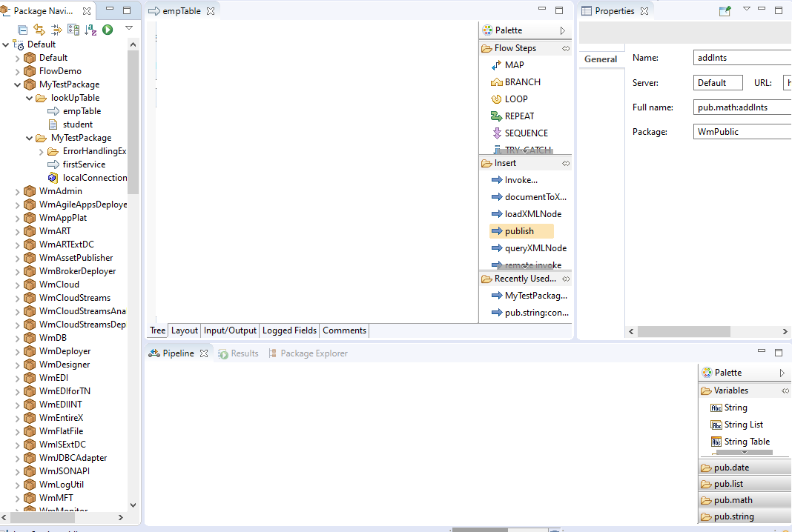The width and height of the screenshot is (792, 532).
Task: Click the Name field containing addInts
Action: 742,58
